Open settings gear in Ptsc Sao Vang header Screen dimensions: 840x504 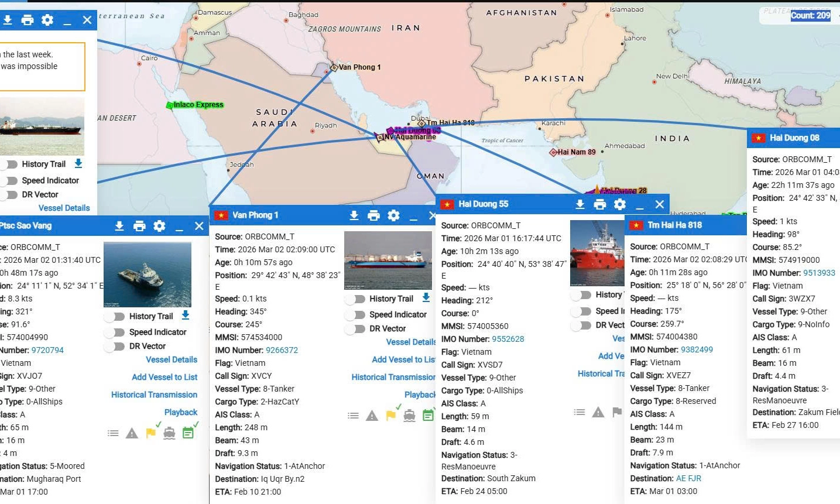tap(159, 226)
